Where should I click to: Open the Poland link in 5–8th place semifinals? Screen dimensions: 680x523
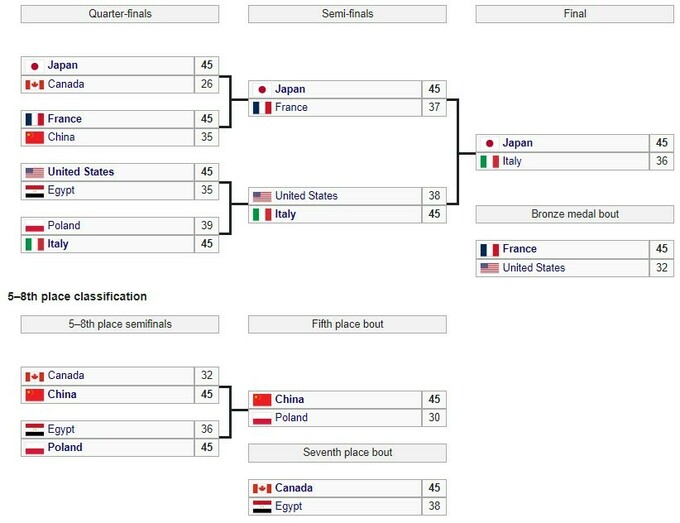65,447
